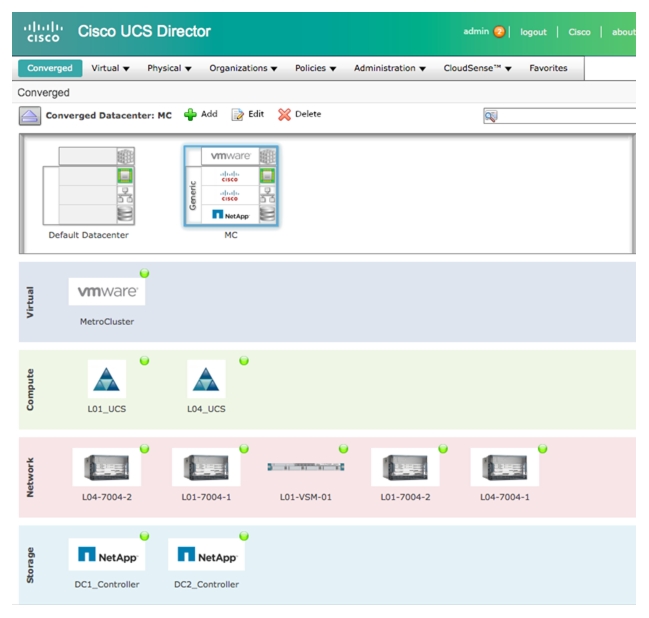Open the L04_UCS compute icon

206,379
